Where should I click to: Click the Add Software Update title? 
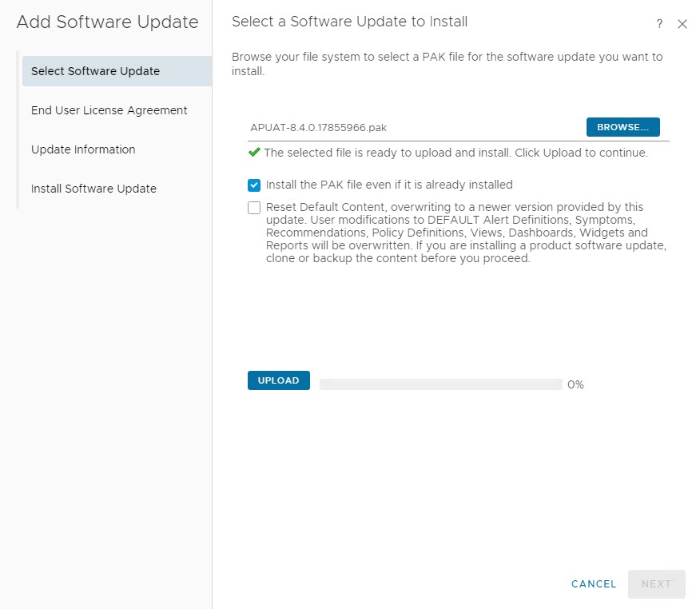click(107, 22)
